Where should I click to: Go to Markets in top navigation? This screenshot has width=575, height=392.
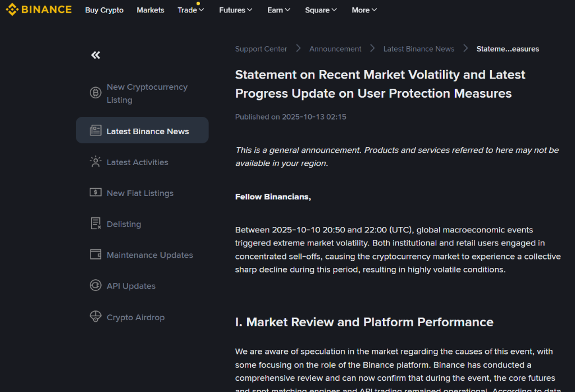pos(150,10)
